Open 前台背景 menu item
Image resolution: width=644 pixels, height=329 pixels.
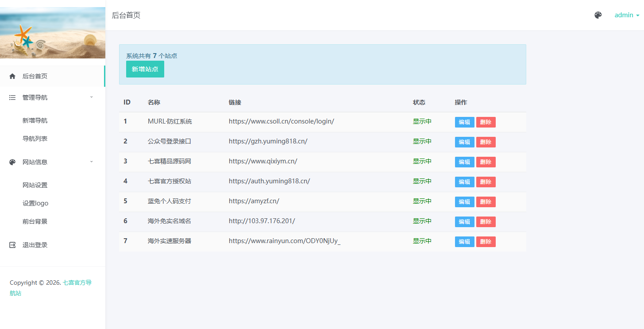coord(35,221)
